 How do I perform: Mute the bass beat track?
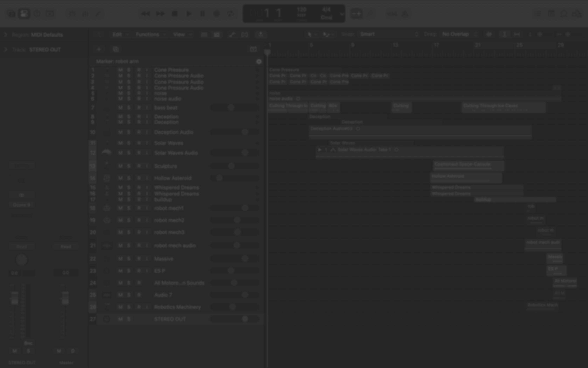pyautogui.click(x=120, y=107)
